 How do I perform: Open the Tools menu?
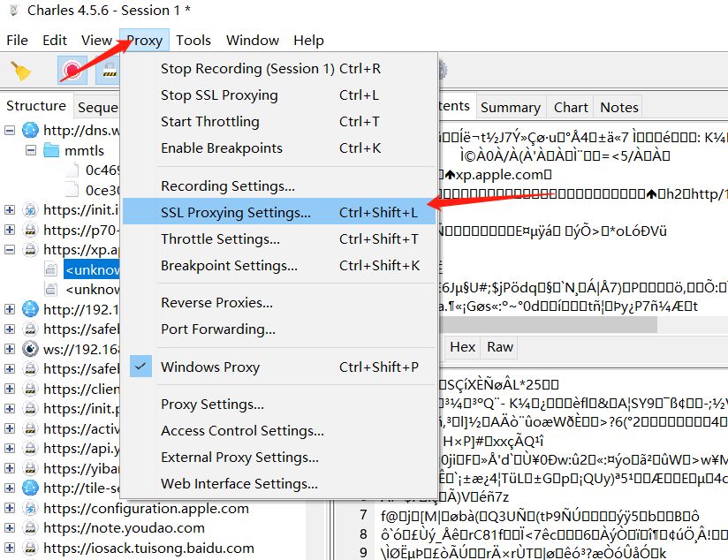193,41
